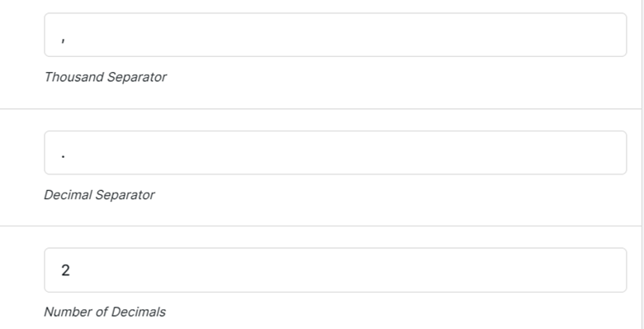Click the digit 2 in the bottom box

tap(65, 270)
